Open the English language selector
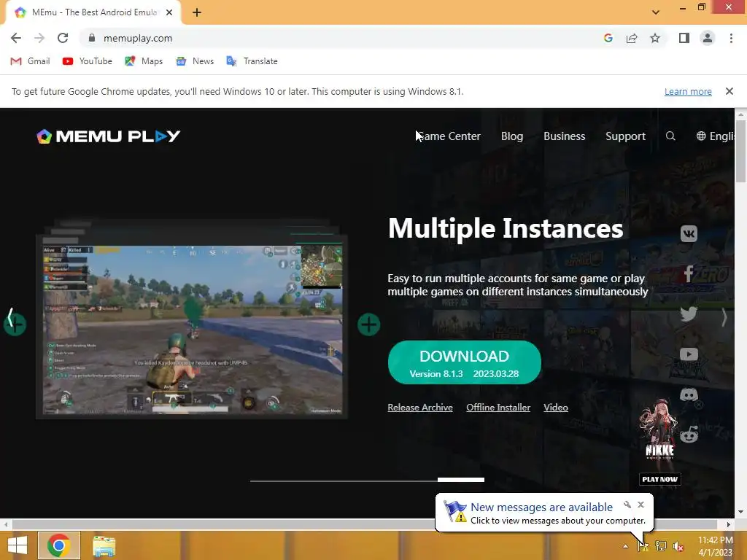Screen dimensions: 747x560 pos(715,136)
